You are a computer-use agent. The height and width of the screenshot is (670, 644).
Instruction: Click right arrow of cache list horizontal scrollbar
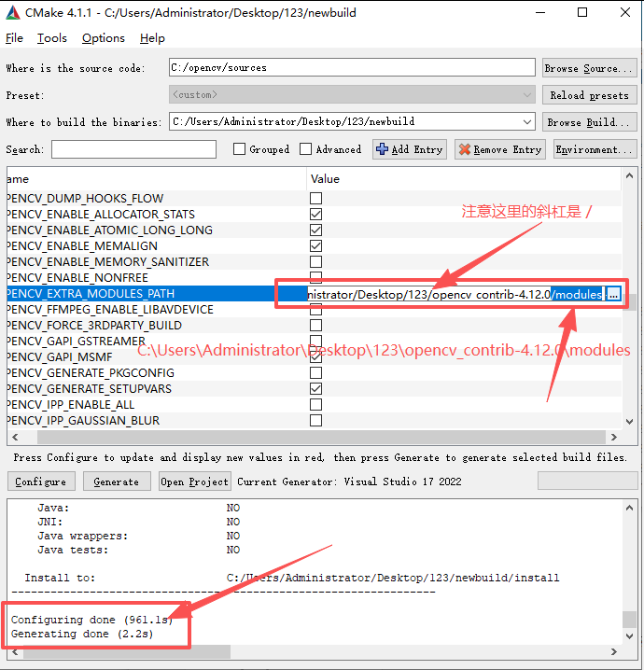click(613, 437)
